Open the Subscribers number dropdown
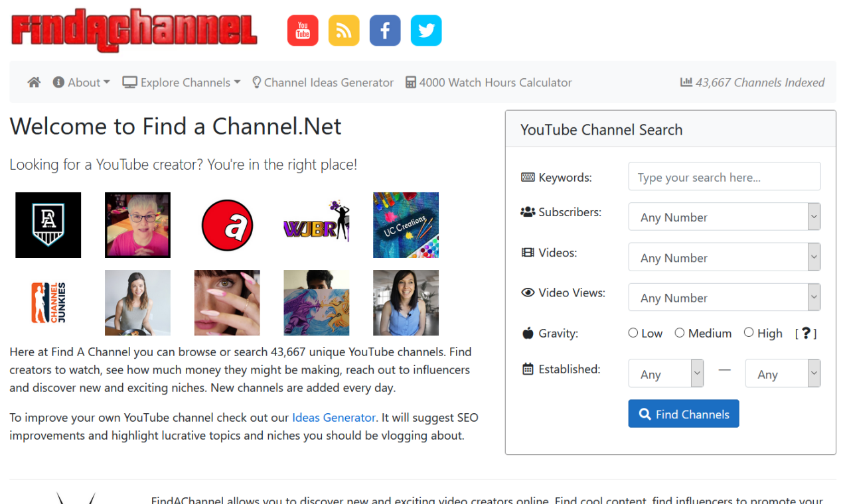Viewport: 843px width, 504px height. (x=724, y=216)
